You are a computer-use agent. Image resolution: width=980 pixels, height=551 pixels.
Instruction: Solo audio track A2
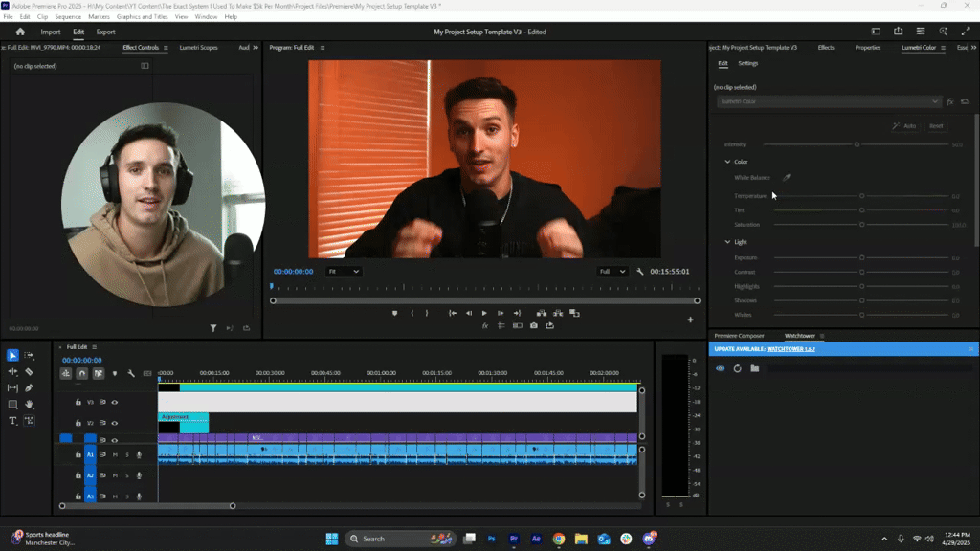(x=127, y=474)
